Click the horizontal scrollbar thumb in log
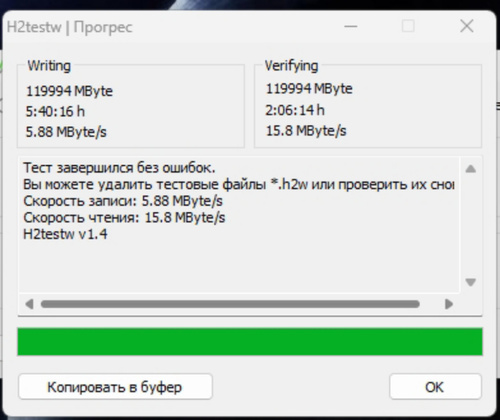 (x=230, y=304)
